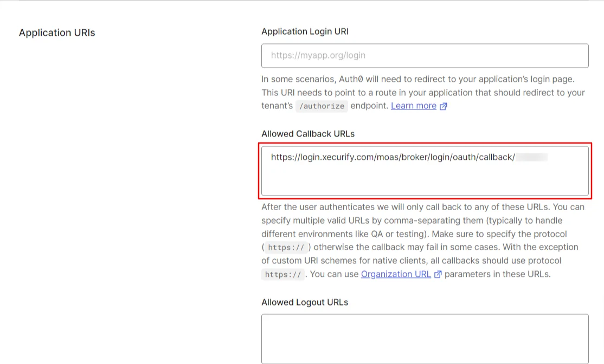Click the Allowed Callback URLs label

click(307, 134)
